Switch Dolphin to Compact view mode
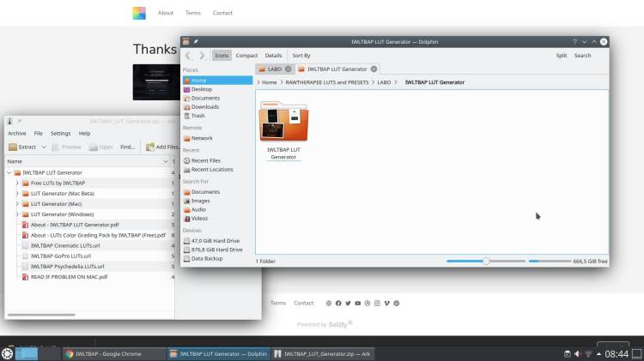This screenshot has width=644, height=361. click(246, 56)
